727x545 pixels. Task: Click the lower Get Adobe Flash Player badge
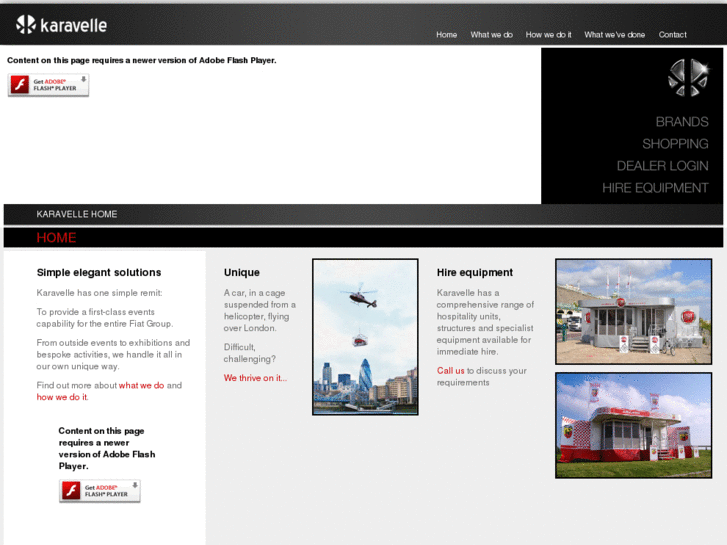click(x=100, y=491)
